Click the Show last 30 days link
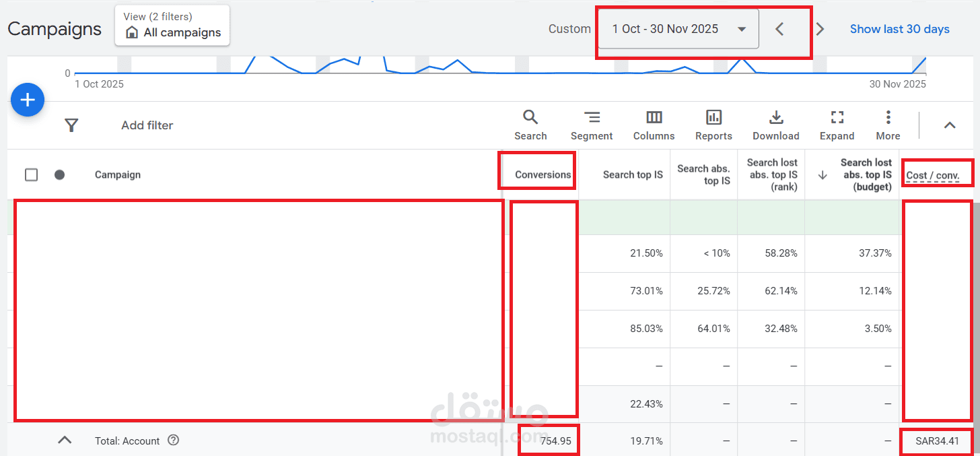Viewport: 980px width, 456px height. [899, 29]
